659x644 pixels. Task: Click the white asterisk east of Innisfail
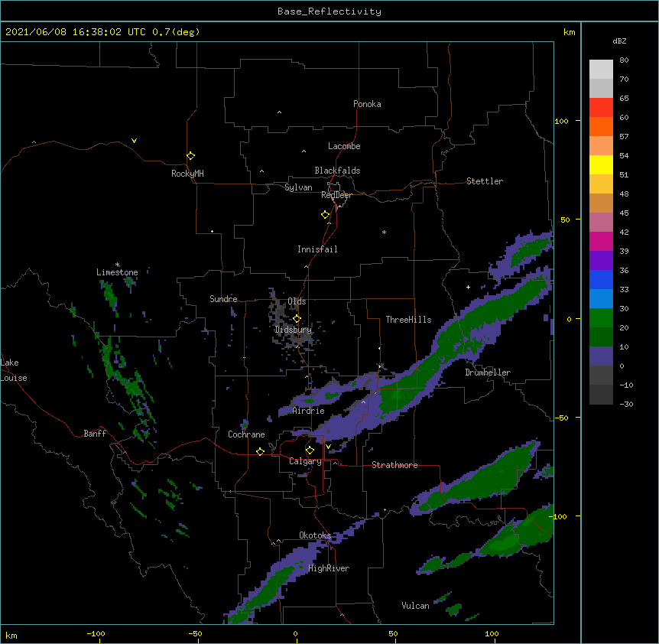coord(384,232)
